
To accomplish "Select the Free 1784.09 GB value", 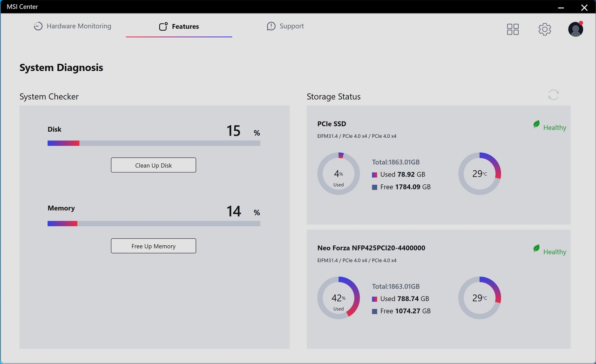I will coord(406,187).
